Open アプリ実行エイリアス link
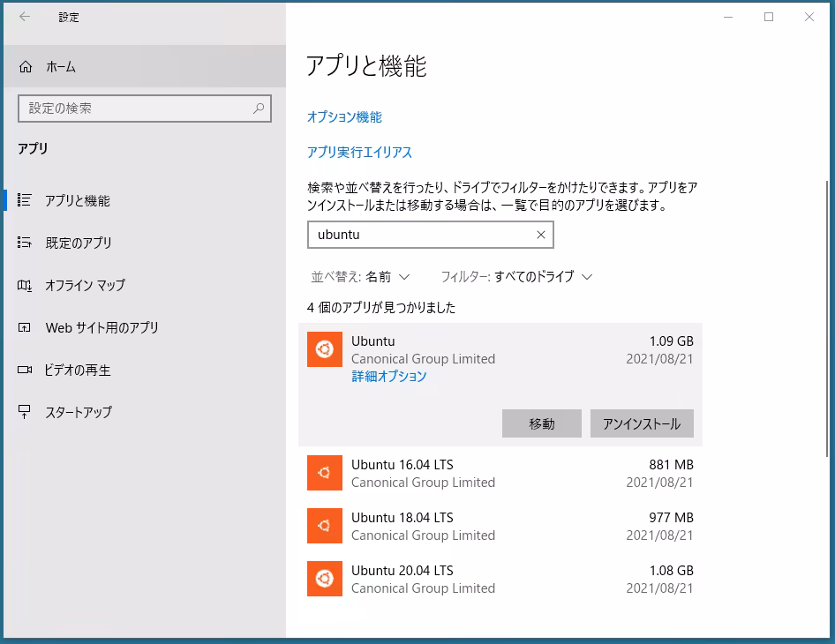Image resolution: width=835 pixels, height=644 pixels. [x=359, y=153]
